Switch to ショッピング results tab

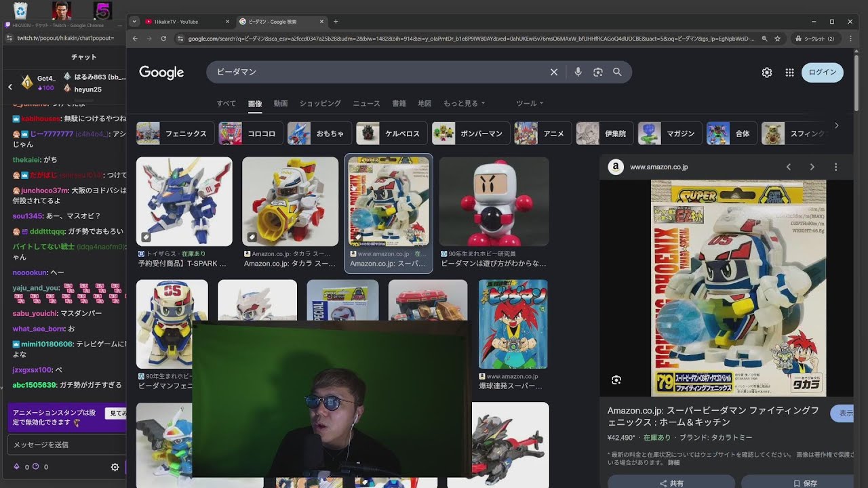320,104
